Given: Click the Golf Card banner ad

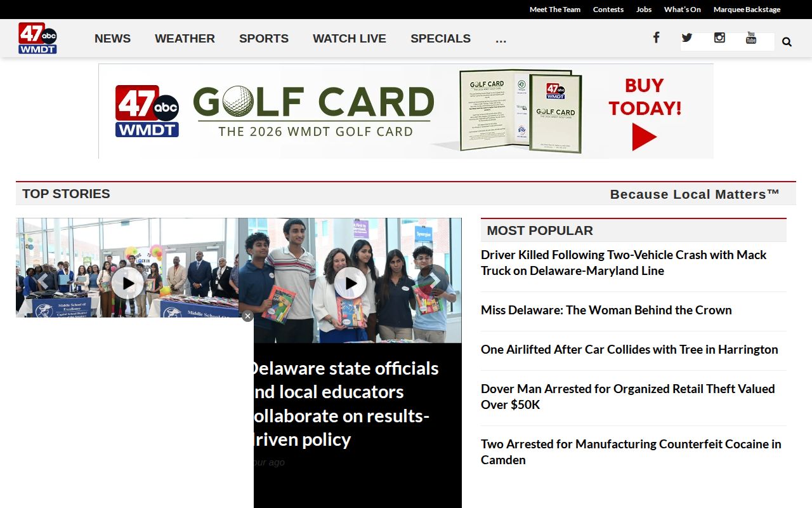Looking at the screenshot, I should pos(406,111).
